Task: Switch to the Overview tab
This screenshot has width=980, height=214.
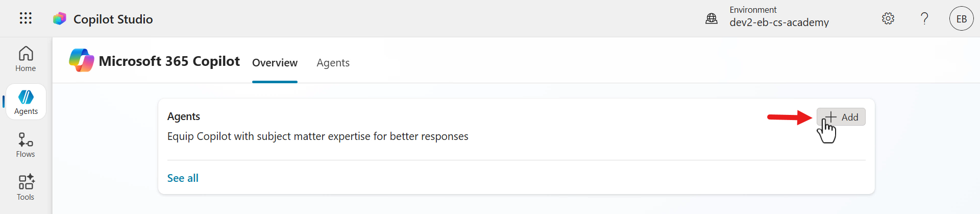Action: tap(275, 63)
